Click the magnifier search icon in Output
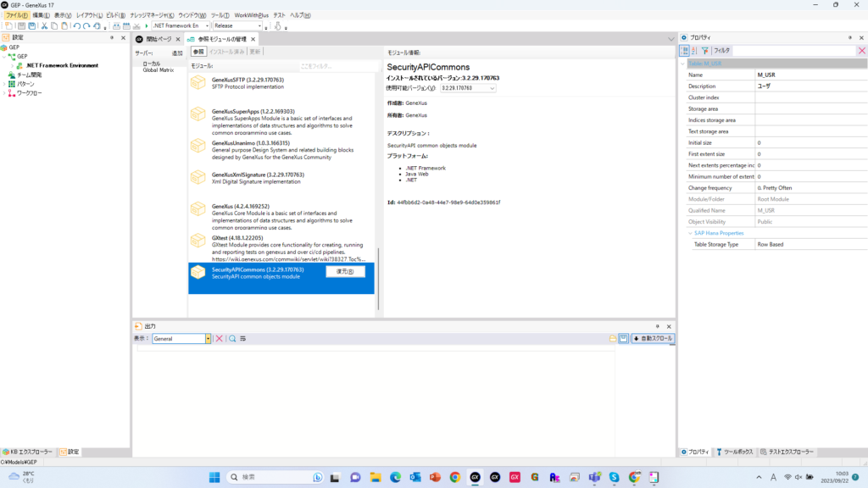The image size is (868, 488). coord(232,339)
